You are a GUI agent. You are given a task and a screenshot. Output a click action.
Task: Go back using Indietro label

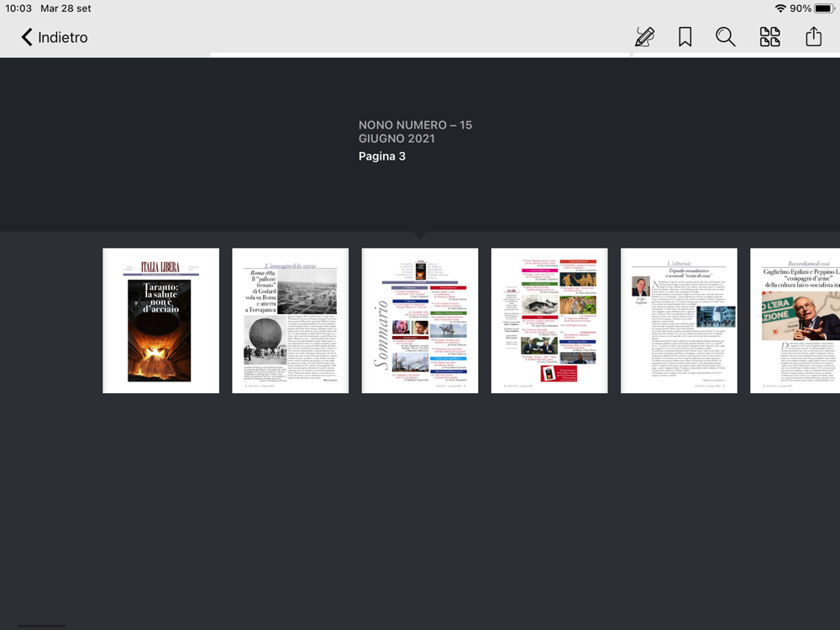point(63,38)
